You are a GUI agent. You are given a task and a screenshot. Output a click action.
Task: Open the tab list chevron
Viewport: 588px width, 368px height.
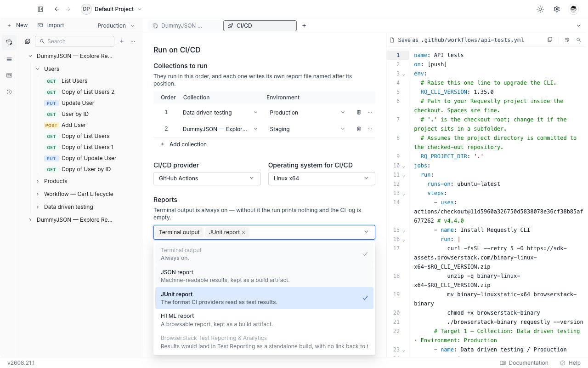click(579, 26)
